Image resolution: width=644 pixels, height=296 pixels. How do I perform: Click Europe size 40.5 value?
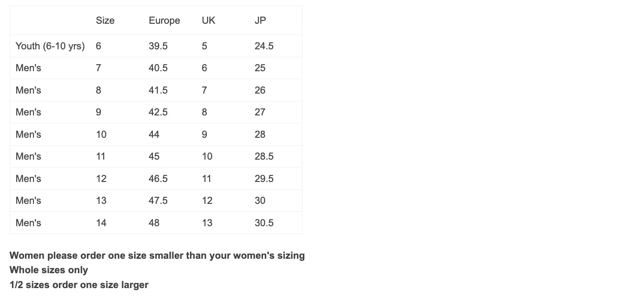click(x=158, y=68)
